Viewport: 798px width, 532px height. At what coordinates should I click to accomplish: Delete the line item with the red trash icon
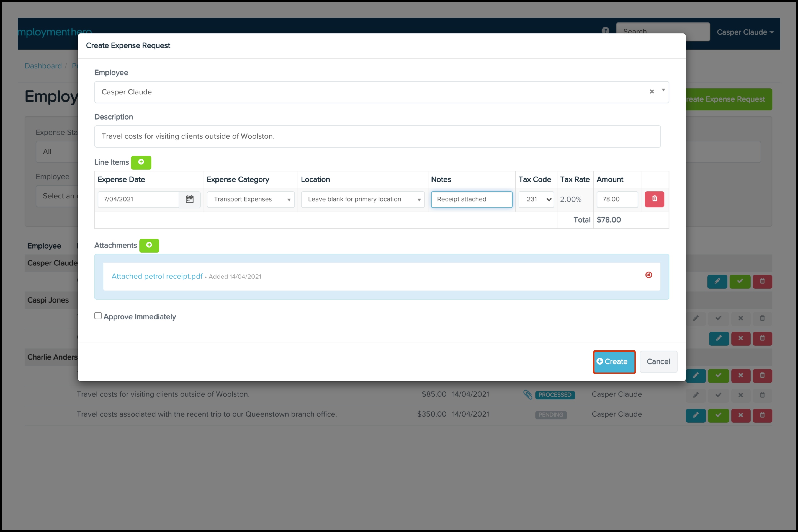654,199
